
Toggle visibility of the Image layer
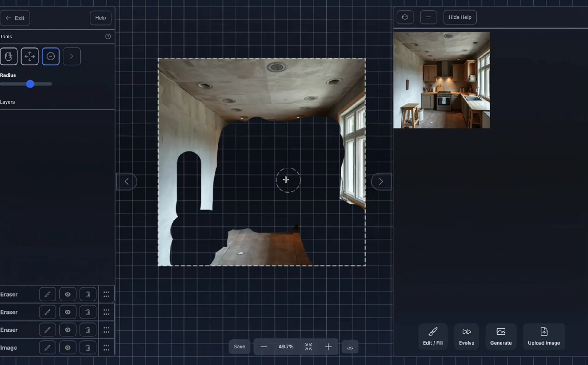[x=68, y=347]
